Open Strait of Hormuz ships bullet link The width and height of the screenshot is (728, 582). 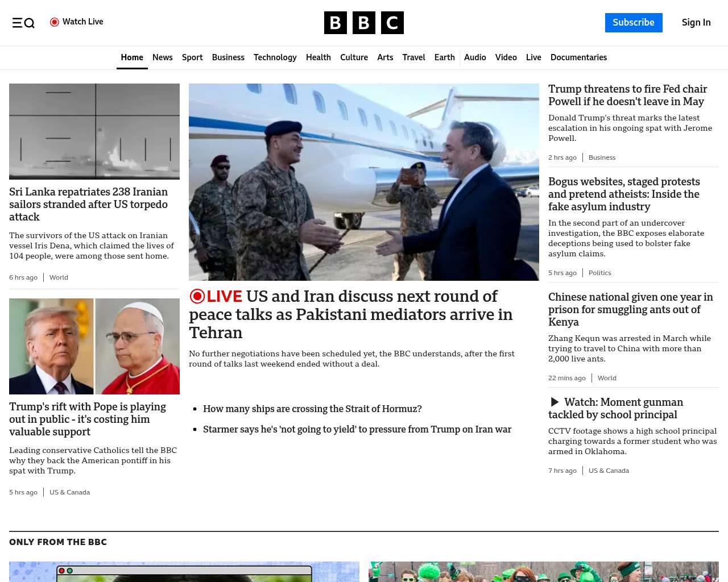point(312,409)
